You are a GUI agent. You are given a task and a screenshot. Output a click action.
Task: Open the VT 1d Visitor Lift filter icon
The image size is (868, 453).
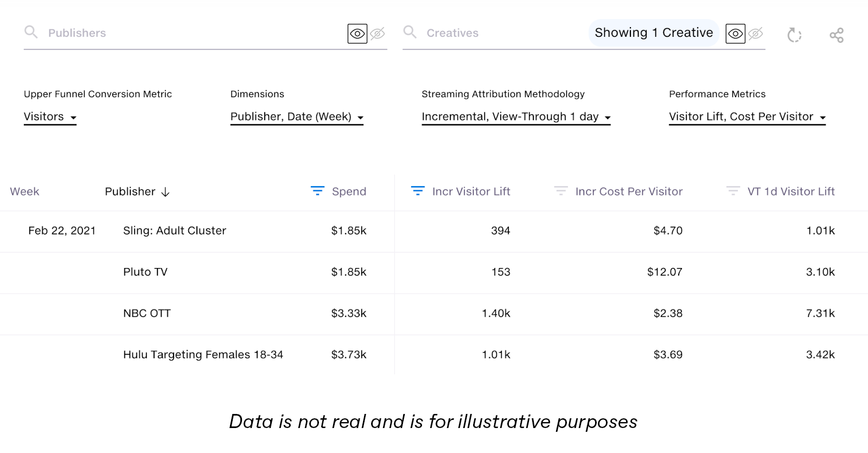click(x=733, y=191)
